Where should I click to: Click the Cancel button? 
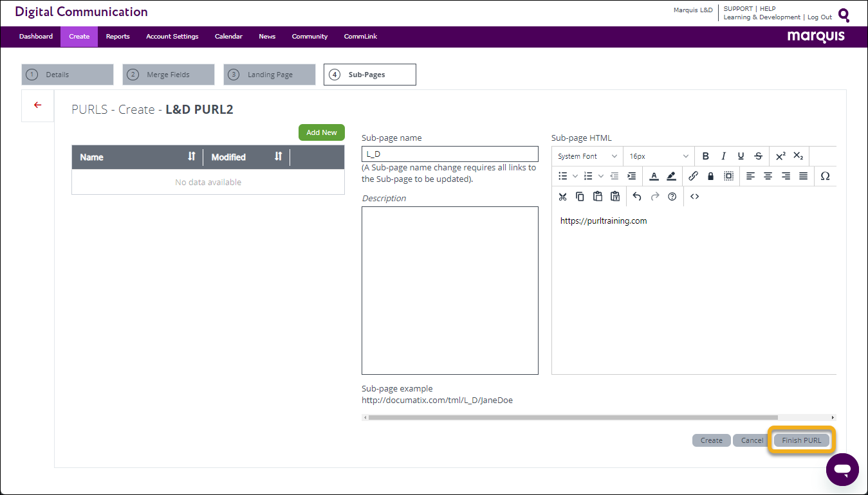752,440
